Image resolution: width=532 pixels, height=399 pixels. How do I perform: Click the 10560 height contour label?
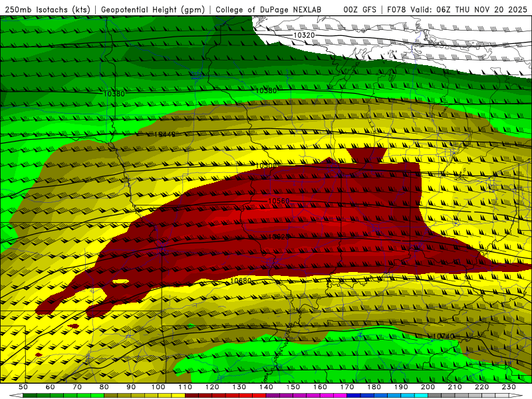[x=279, y=201]
